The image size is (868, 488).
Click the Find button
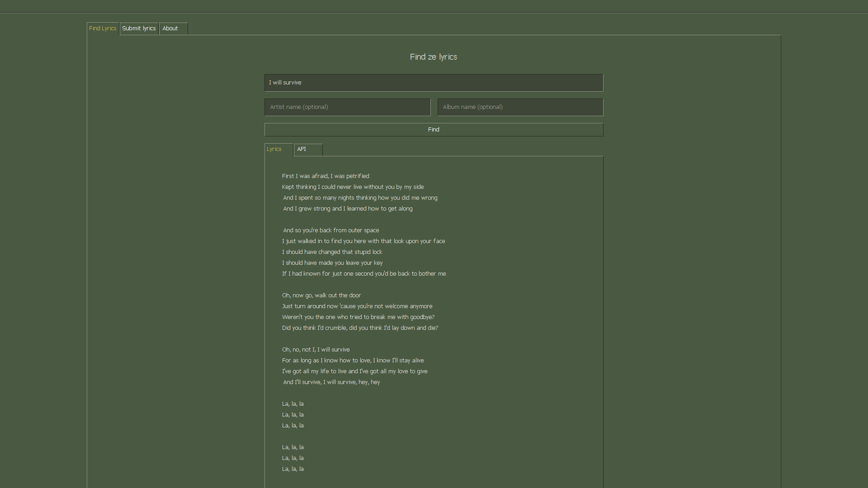[x=434, y=130]
